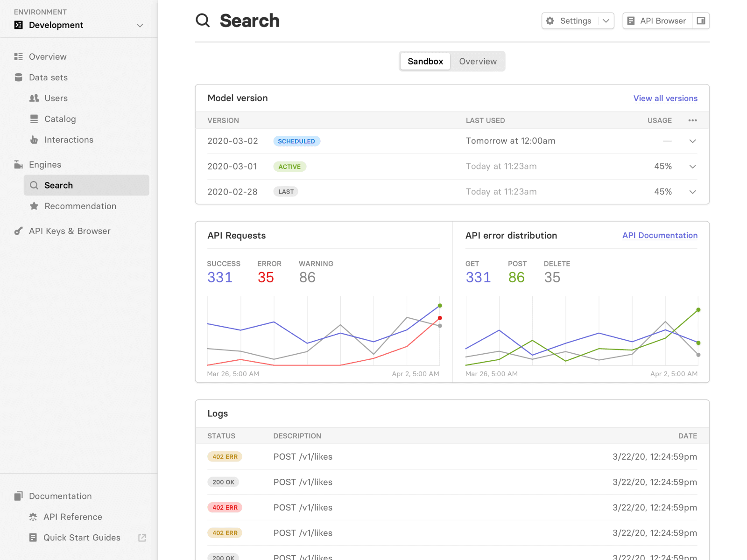The image size is (747, 560).
Task: Open the View all versions link
Action: click(x=665, y=98)
